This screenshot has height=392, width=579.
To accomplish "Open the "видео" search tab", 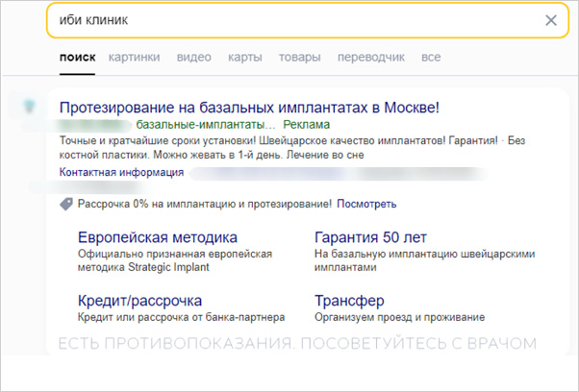I will point(193,58).
